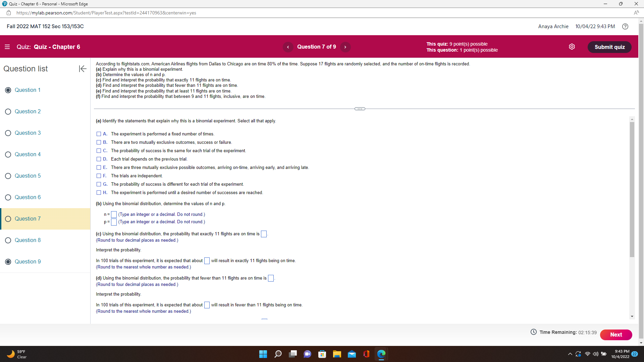Click the Submit quiz button
This screenshot has height=362, width=644.
click(x=609, y=47)
